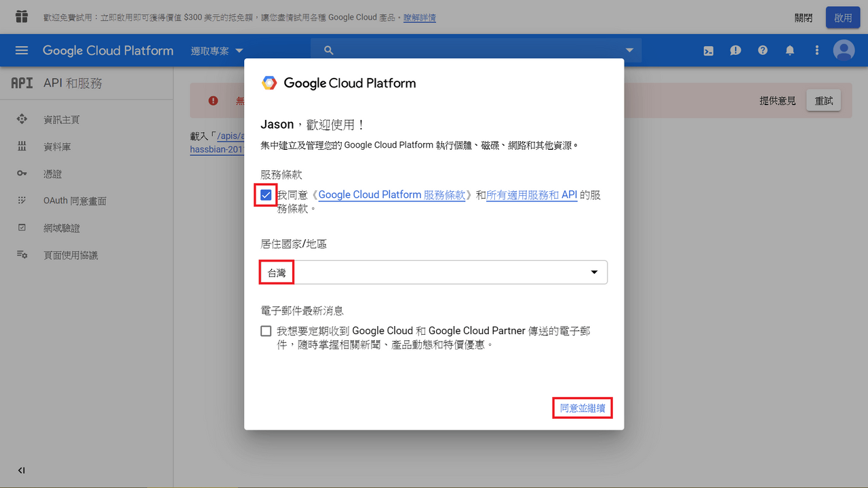Screen dimensions: 868x488
Task: Open 網域驗證 in the sidebar
Action: click(x=62, y=228)
